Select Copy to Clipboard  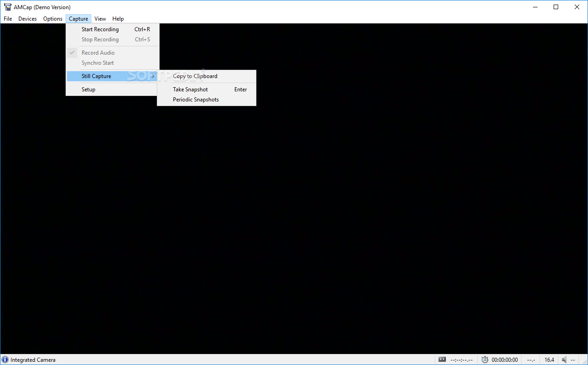(194, 76)
